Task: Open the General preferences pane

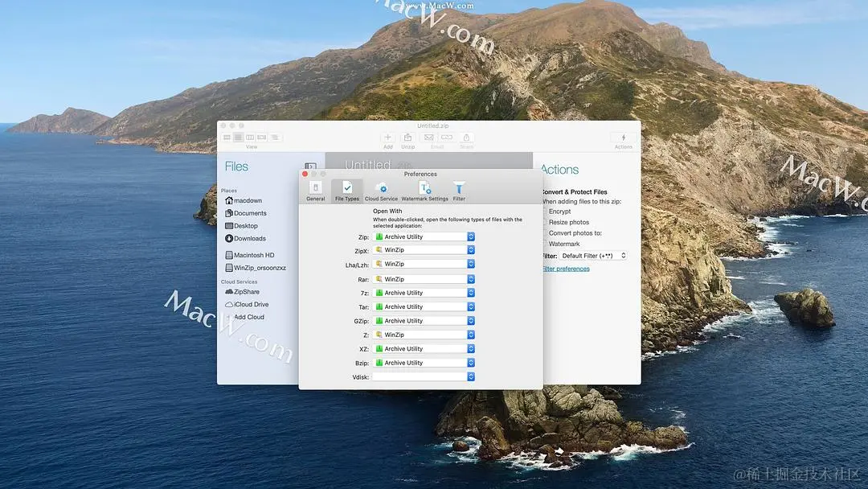Action: click(x=316, y=191)
